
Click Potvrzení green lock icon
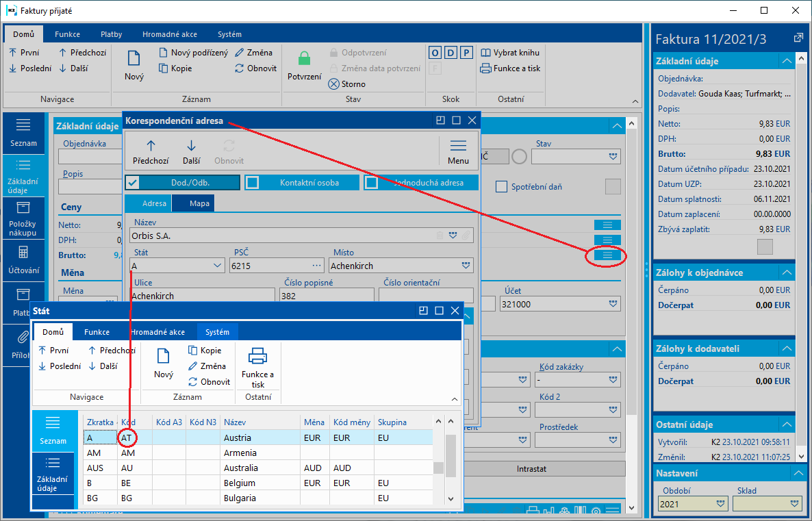305,58
